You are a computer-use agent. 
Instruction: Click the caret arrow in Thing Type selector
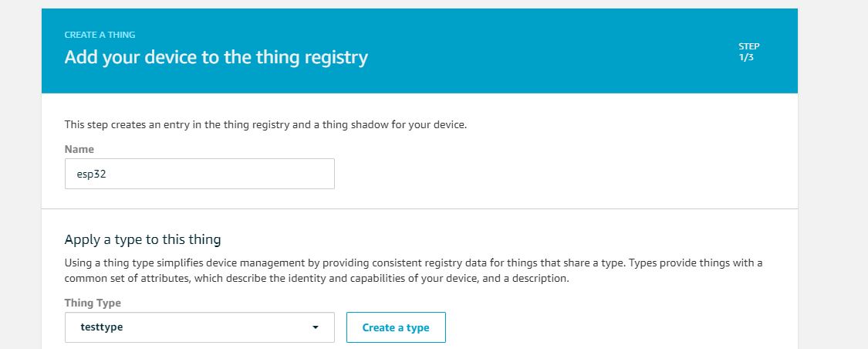(315, 327)
